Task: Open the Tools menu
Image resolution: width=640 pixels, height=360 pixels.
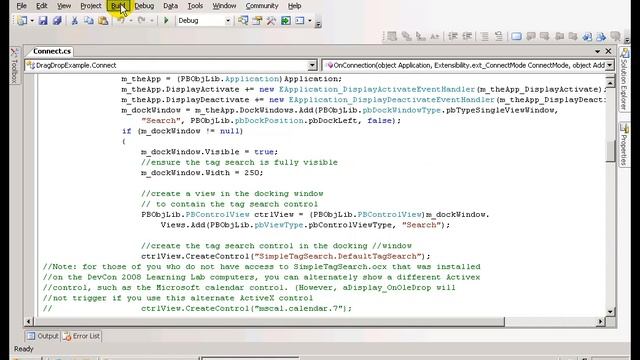Action: click(195, 6)
